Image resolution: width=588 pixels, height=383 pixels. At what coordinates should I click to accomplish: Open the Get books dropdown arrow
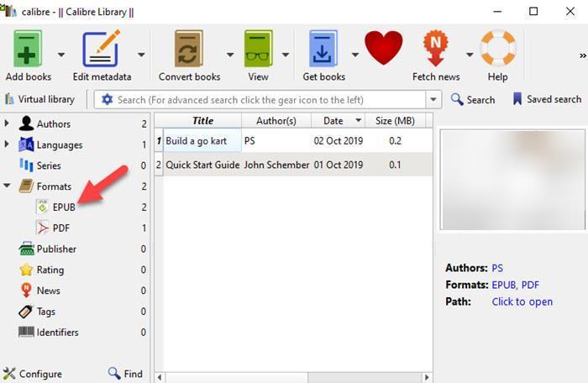click(355, 55)
